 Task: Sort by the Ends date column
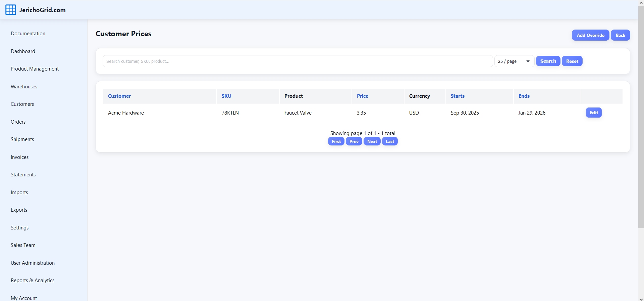[x=524, y=96]
